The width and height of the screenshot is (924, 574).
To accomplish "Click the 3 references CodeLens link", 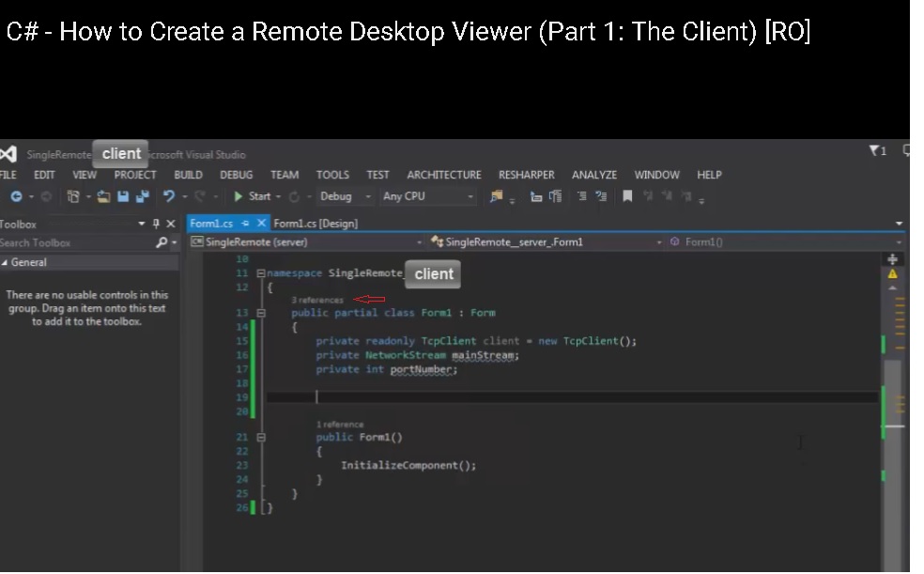I will 316,300.
